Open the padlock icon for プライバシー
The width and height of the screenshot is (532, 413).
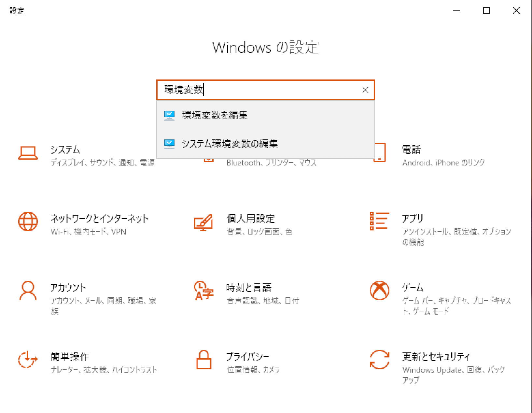pyautogui.click(x=204, y=360)
